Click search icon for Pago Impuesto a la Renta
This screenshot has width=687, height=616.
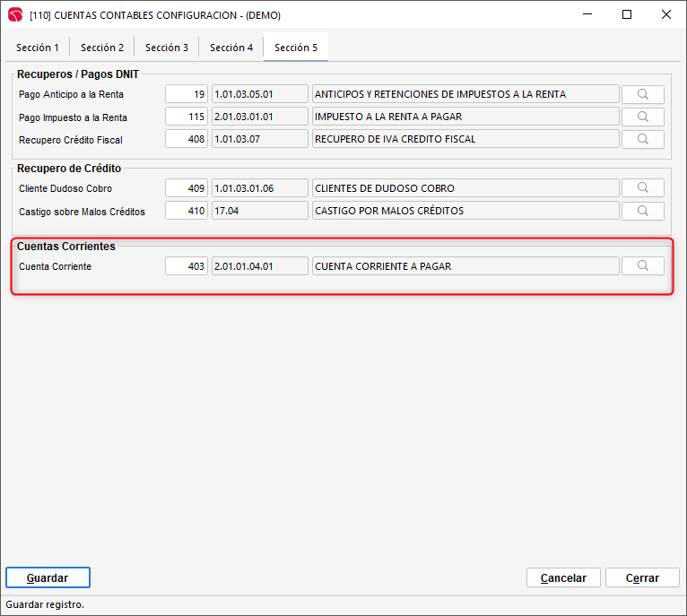[x=642, y=117]
